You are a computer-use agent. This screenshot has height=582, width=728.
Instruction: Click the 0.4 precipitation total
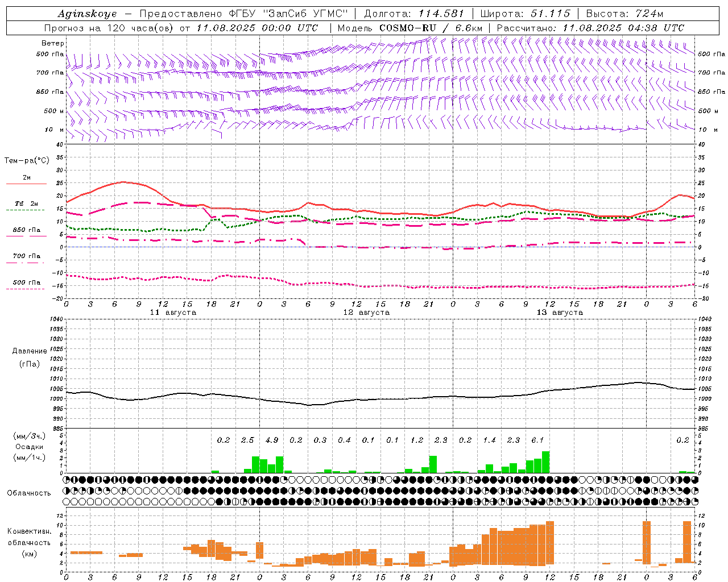coord(344,440)
